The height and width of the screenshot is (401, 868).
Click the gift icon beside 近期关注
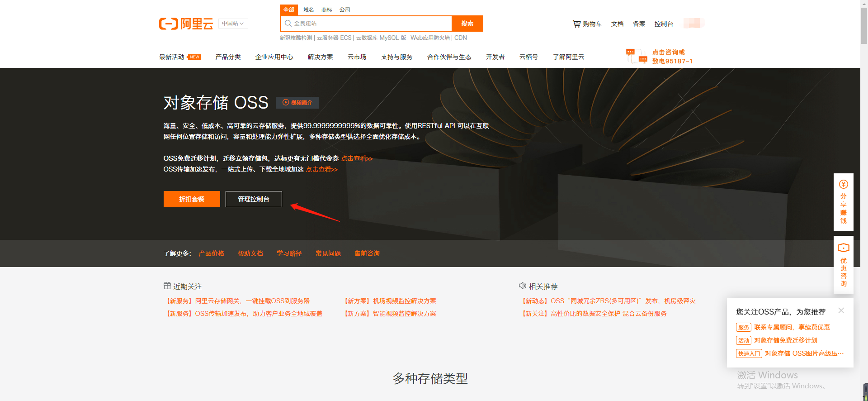coord(167,286)
